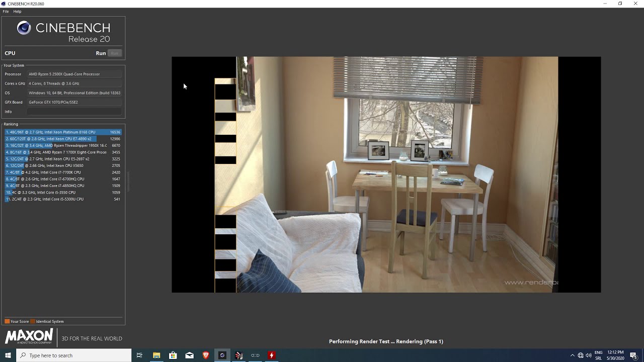Click the greyed-out Run toggle beside Run
This screenshot has width=644, height=362.
[x=115, y=53]
